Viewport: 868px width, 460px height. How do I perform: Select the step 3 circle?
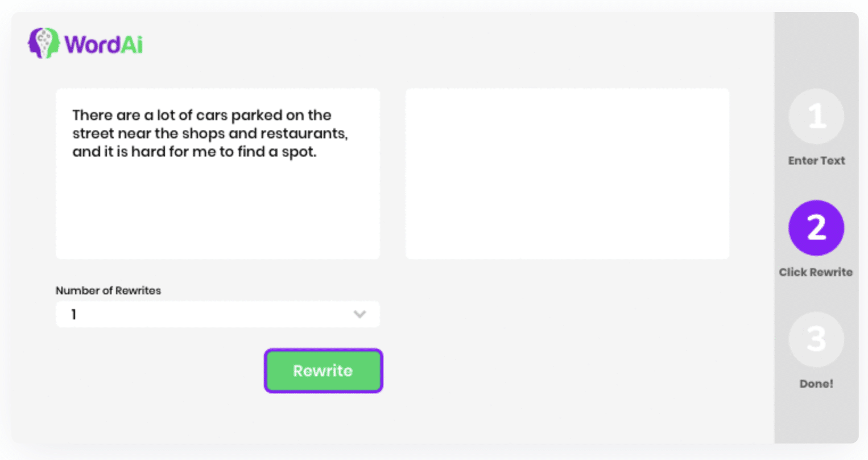tap(816, 339)
